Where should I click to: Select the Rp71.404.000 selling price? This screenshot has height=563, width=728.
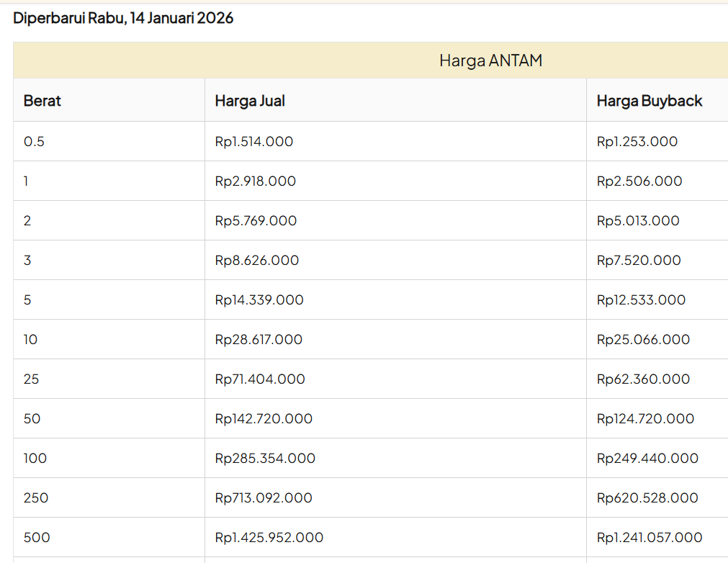260,379
